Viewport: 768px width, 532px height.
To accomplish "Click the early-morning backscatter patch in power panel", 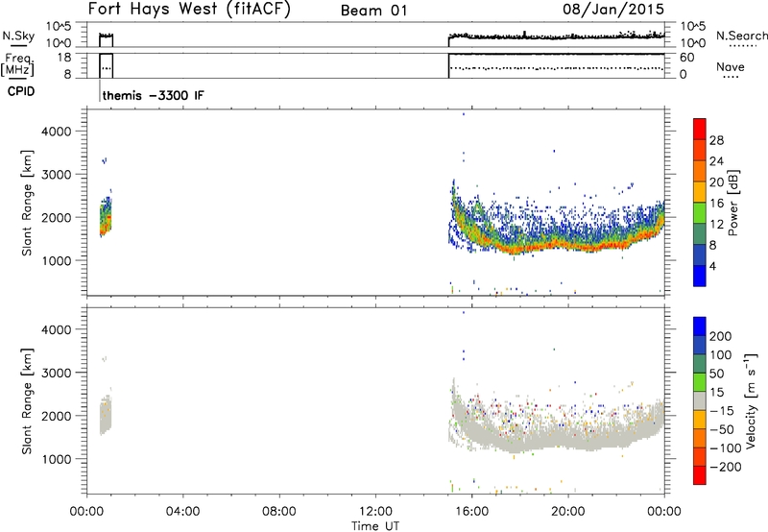I will 106,215.
